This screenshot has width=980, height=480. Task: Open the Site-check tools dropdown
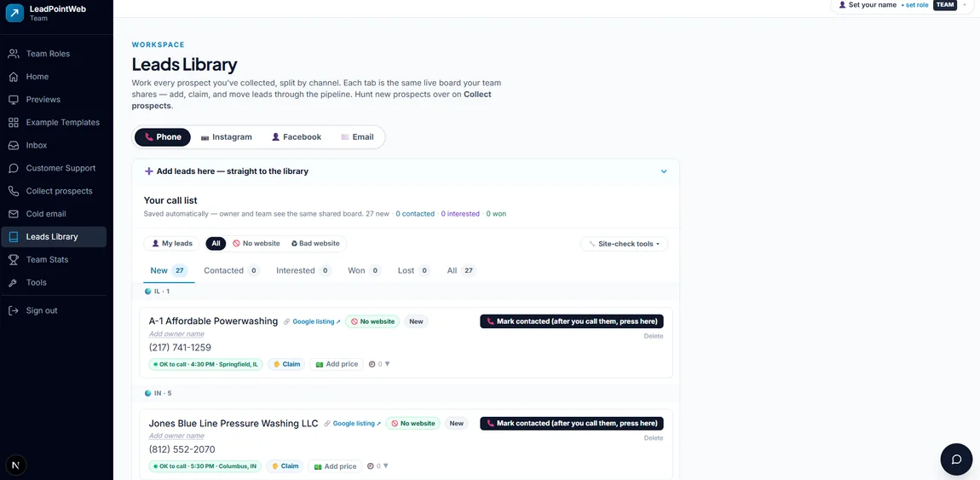(x=624, y=244)
